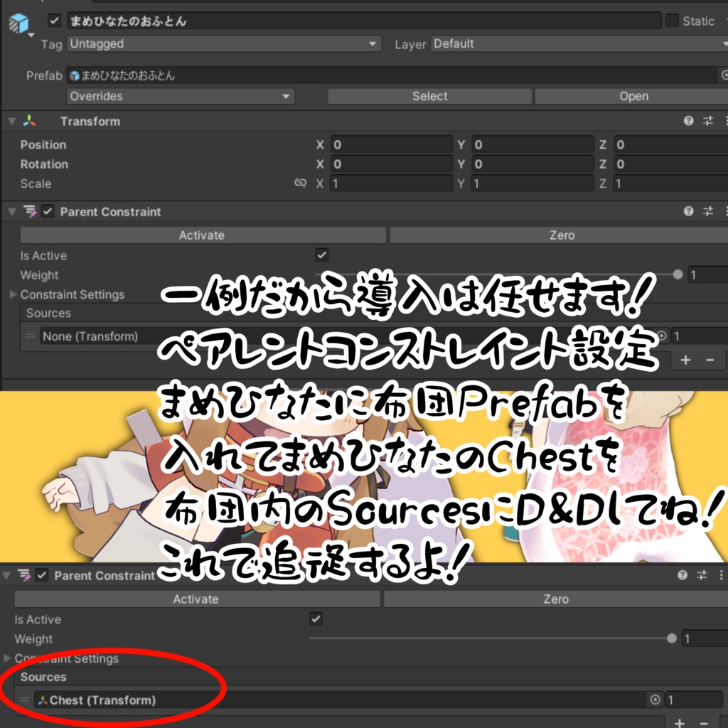
Task: Click the Weight slider handle
Action: pos(677,274)
